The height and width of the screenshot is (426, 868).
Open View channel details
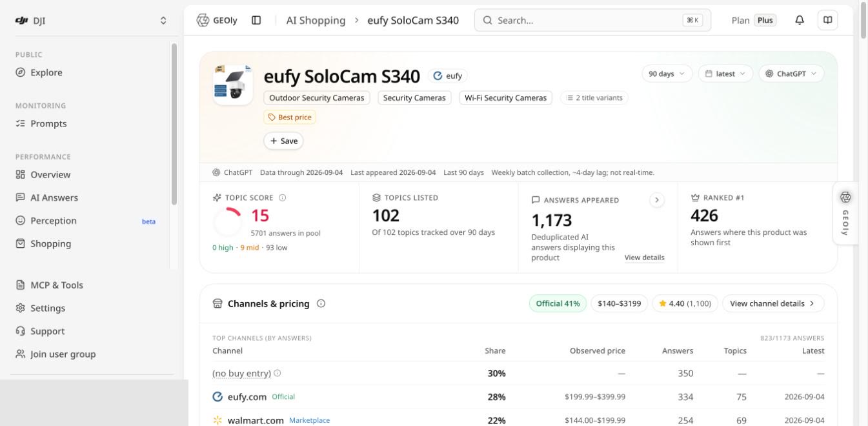click(x=773, y=303)
